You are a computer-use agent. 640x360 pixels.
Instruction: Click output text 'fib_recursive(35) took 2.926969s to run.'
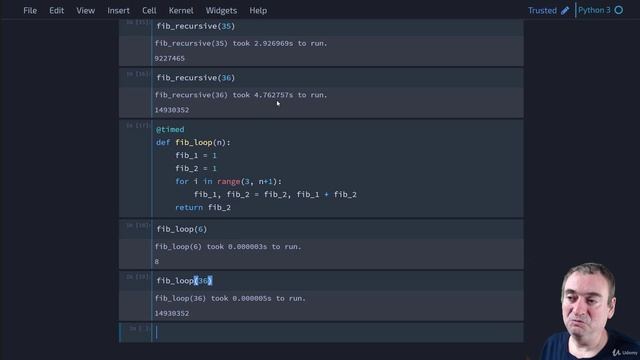tap(241, 43)
